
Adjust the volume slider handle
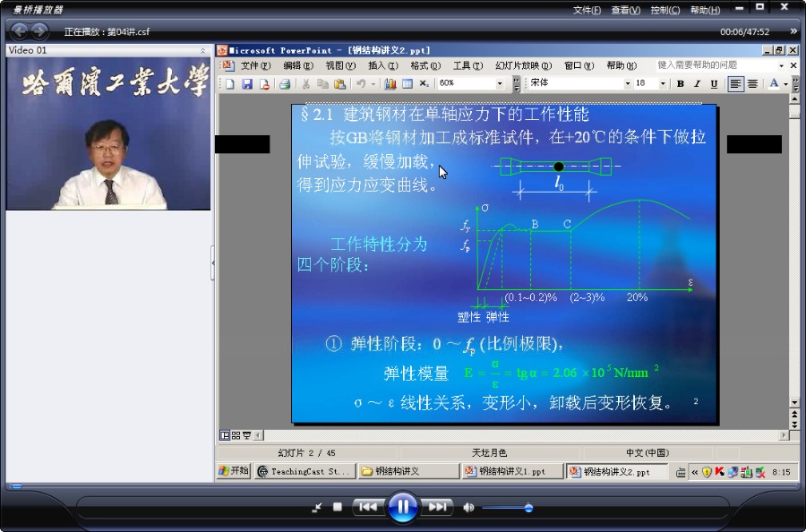528,508
